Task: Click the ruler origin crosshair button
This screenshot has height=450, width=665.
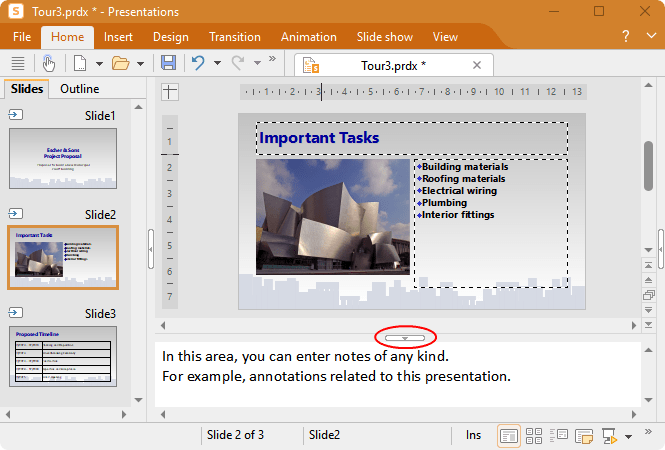Action: (170, 92)
